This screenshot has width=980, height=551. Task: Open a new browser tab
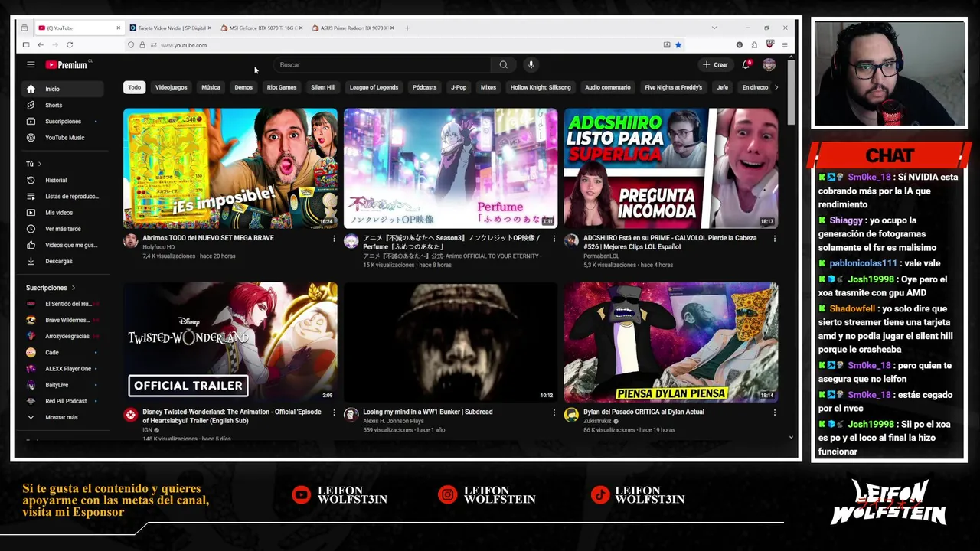(x=407, y=28)
